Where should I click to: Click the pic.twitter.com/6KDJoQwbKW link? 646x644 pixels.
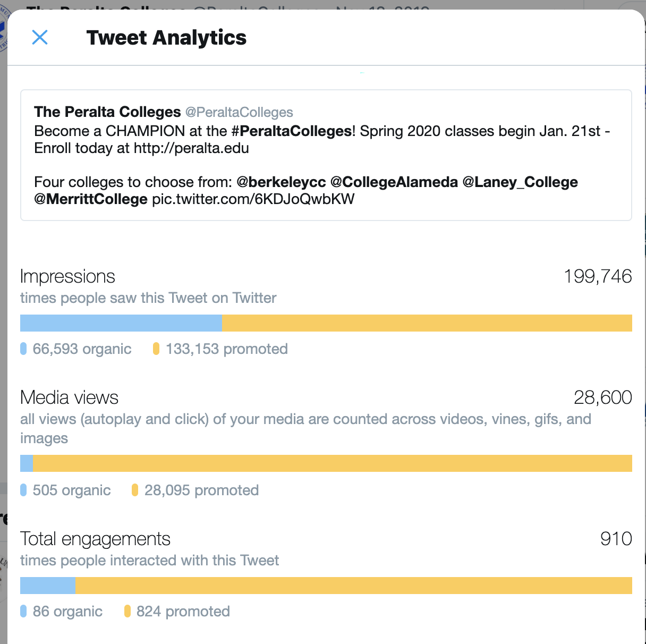coord(253,199)
